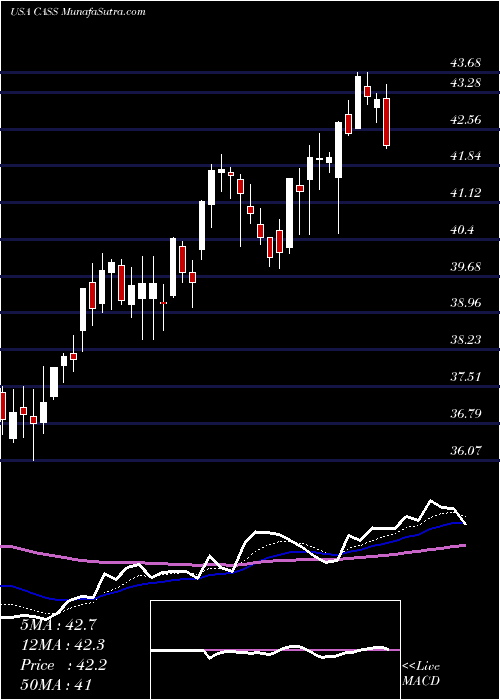Click the 41.12 price axis label
This screenshot has height=700, width=500.
click(x=466, y=193)
